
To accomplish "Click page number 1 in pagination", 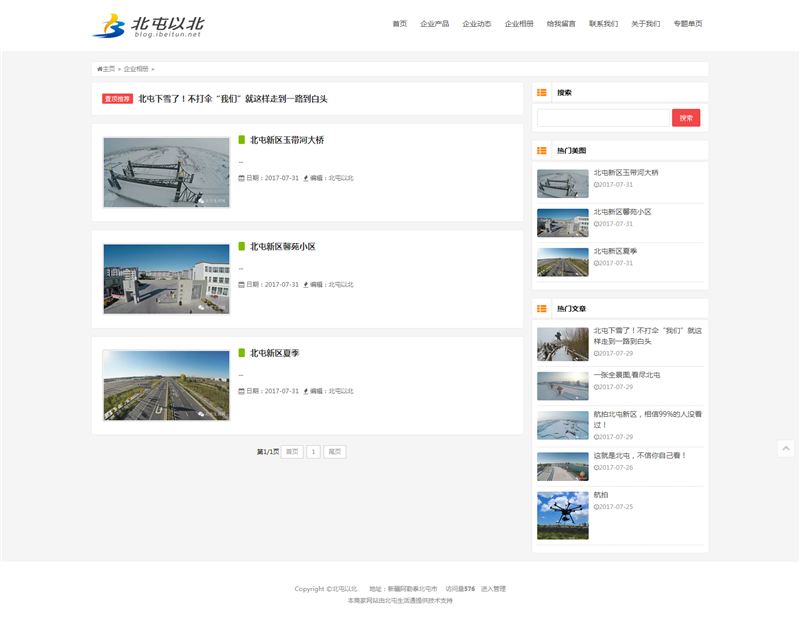I will (313, 452).
